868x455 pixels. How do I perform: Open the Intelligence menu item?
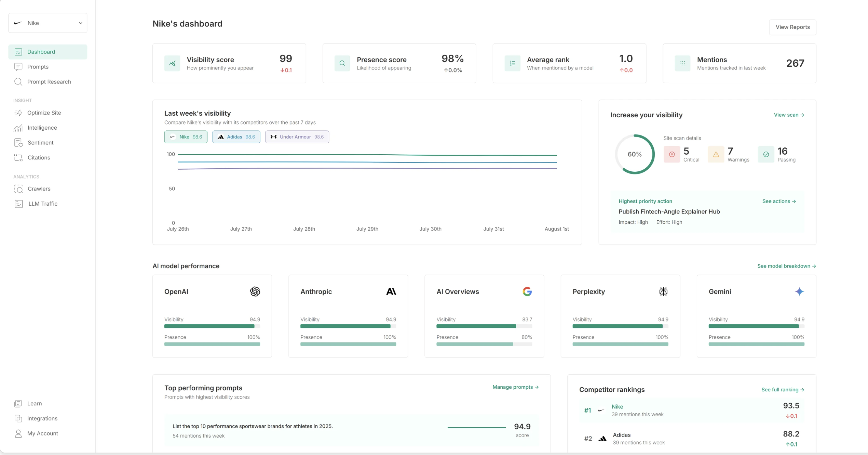42,128
